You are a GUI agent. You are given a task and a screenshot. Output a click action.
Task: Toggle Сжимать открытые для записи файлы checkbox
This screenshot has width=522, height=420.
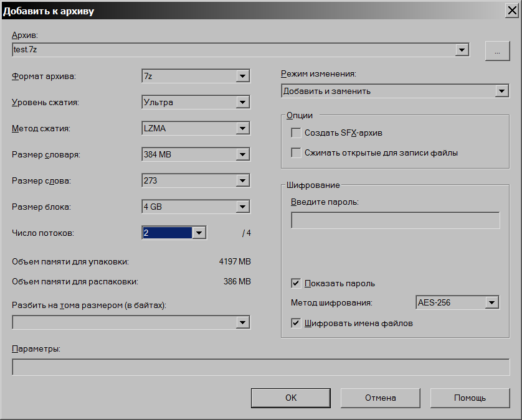click(296, 152)
